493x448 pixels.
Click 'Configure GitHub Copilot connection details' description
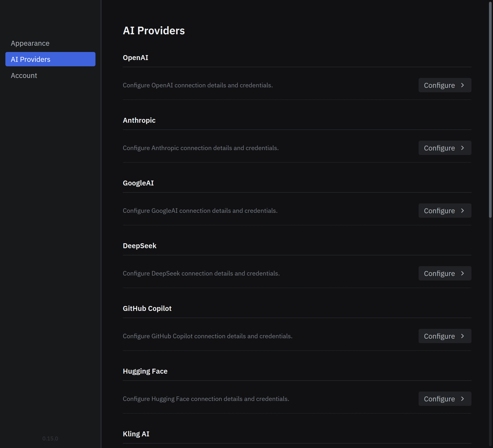[x=207, y=336]
